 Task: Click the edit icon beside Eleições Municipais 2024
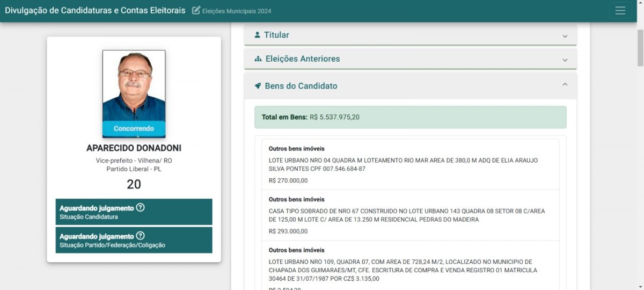pyautogui.click(x=196, y=11)
